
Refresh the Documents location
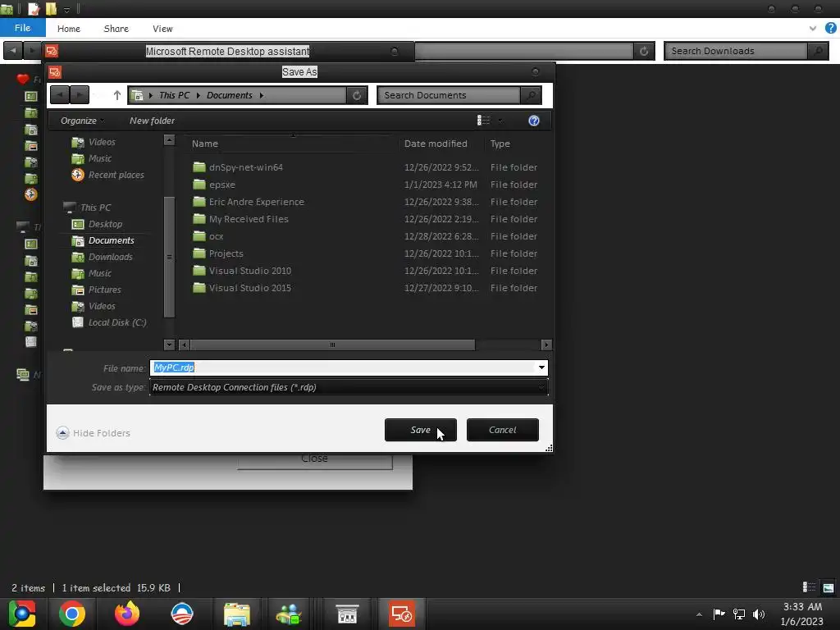[x=357, y=95]
